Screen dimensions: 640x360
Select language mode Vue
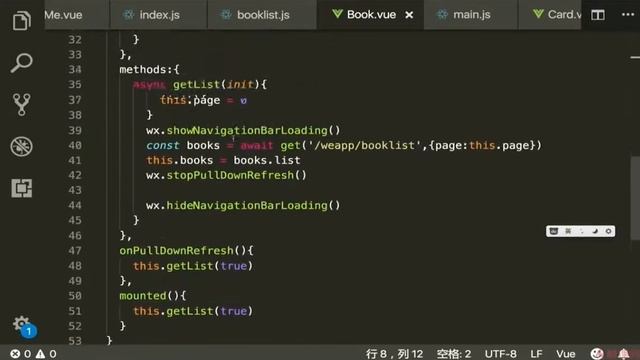pyautogui.click(x=565, y=353)
